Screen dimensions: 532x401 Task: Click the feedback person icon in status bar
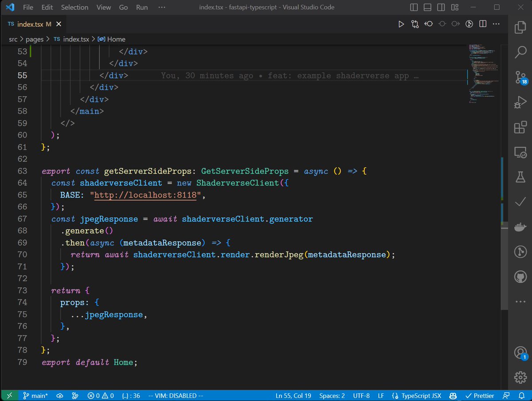[x=506, y=396]
